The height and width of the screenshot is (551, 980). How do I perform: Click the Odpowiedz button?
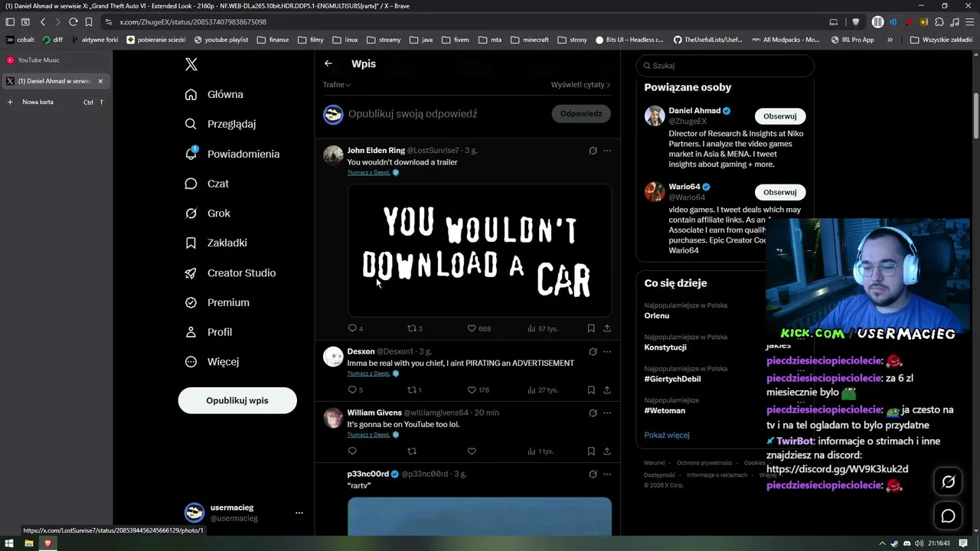[581, 114]
